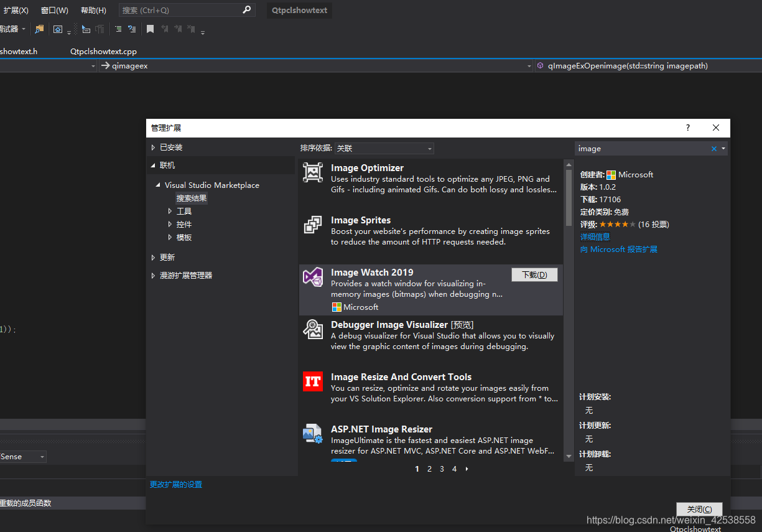Open 更改扩展的设置 link

point(176,485)
